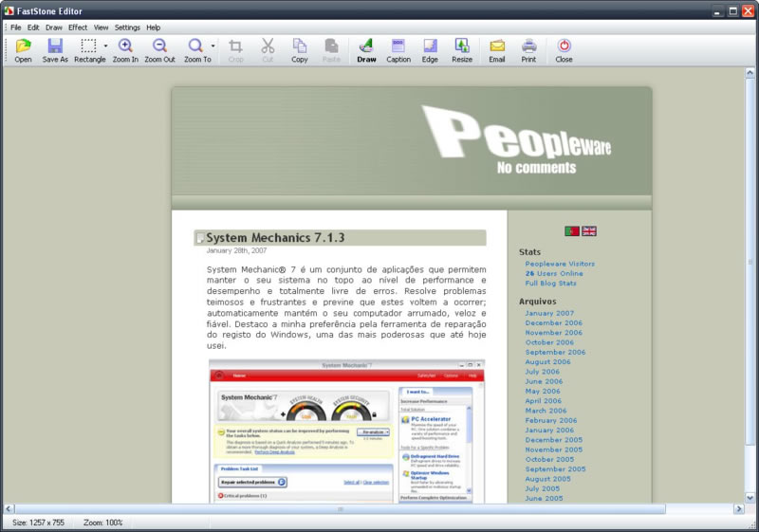
Task: Click the 'System Mechanics 7.1.3' heading
Action: [x=275, y=237]
